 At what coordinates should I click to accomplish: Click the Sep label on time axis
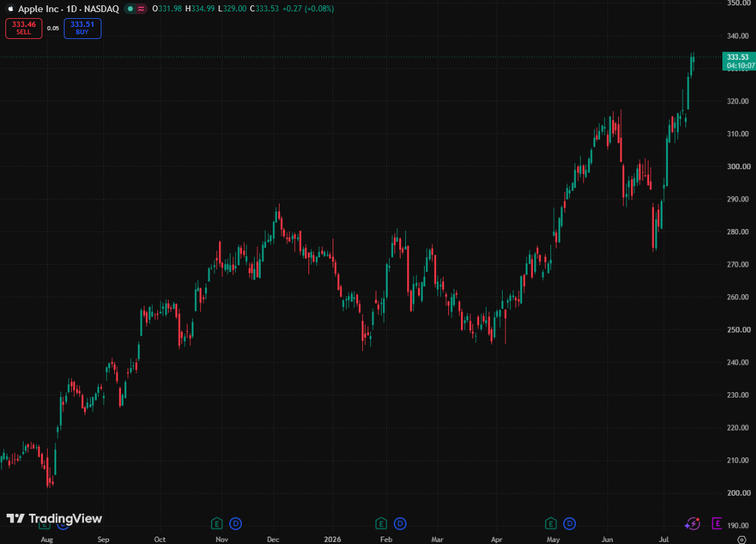103,540
